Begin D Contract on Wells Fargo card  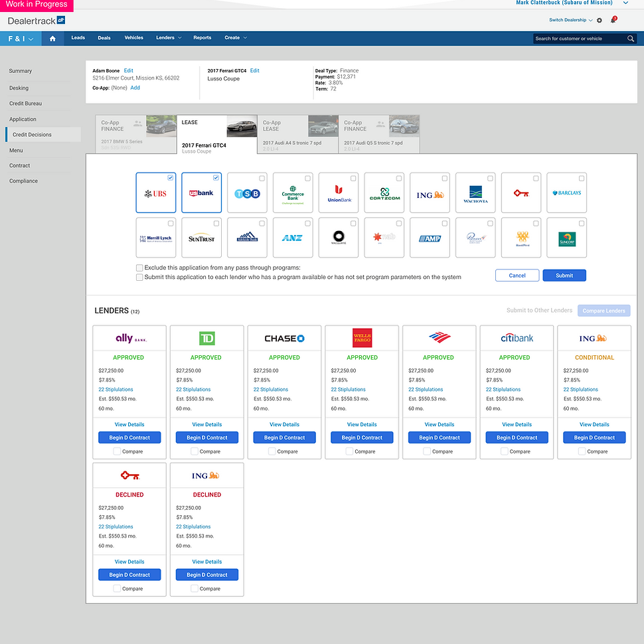[x=362, y=438]
